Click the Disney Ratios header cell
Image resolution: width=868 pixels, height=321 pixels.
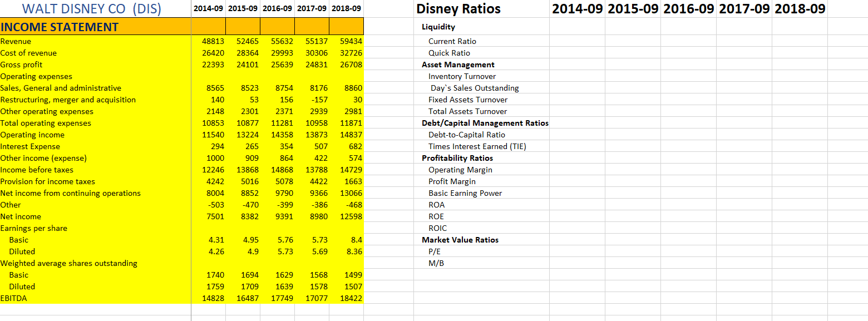click(x=457, y=9)
